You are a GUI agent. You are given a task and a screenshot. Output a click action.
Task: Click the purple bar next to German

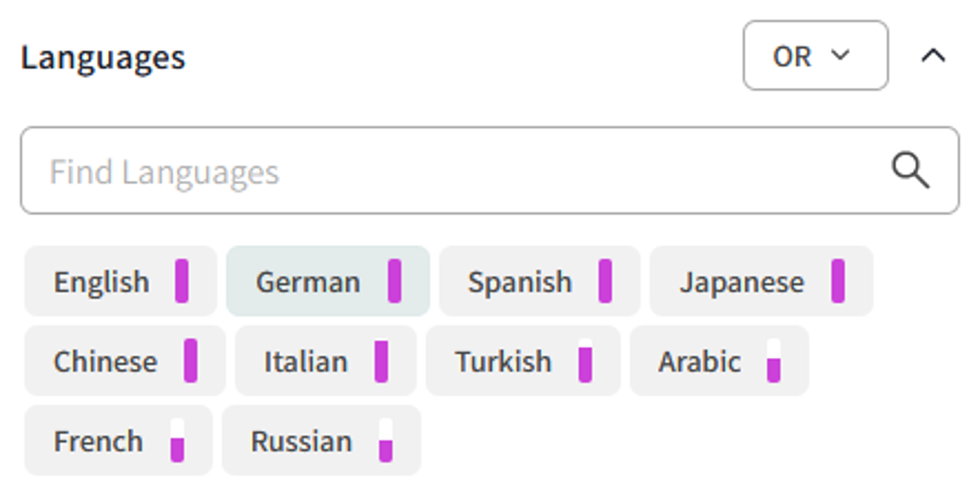tap(395, 282)
